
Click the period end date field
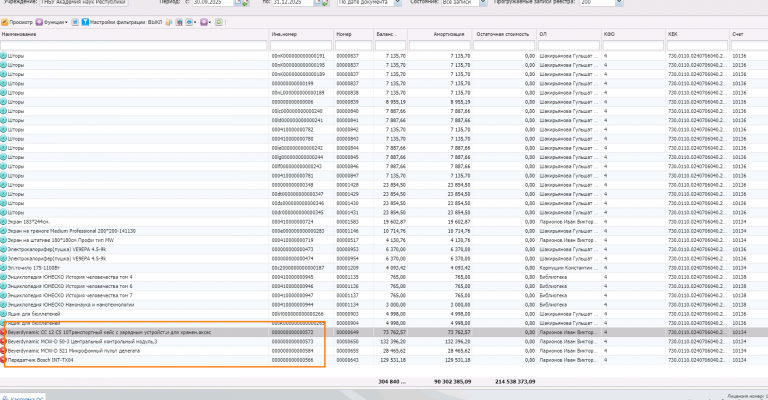292,2
